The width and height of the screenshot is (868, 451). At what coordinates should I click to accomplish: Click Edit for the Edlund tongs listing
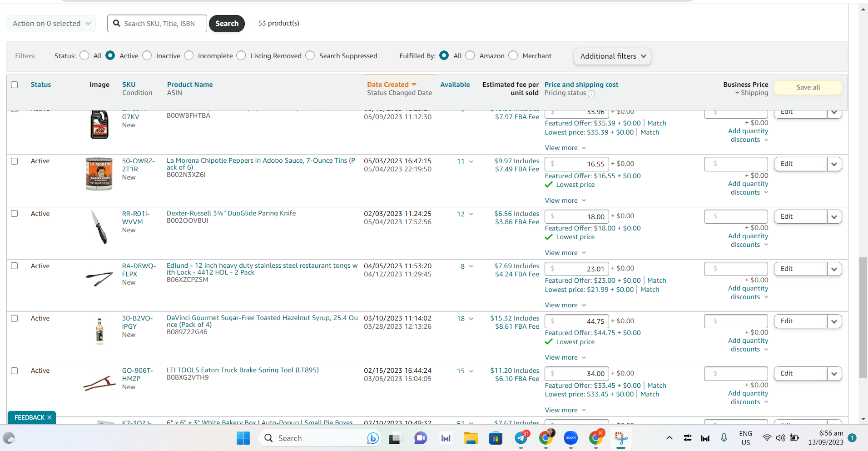click(x=800, y=269)
